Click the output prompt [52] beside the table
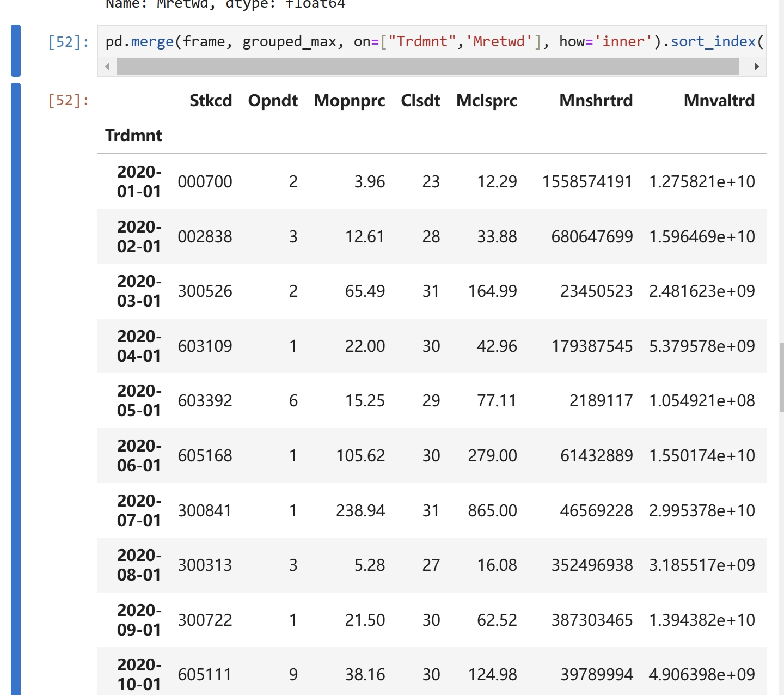Screen dimensions: 784x695 click(69, 100)
